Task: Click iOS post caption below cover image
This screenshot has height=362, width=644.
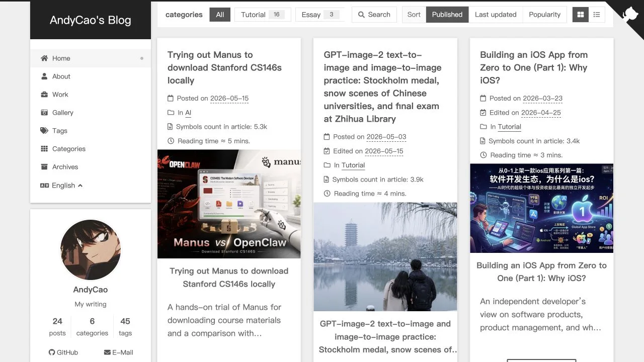Action: pos(542,272)
